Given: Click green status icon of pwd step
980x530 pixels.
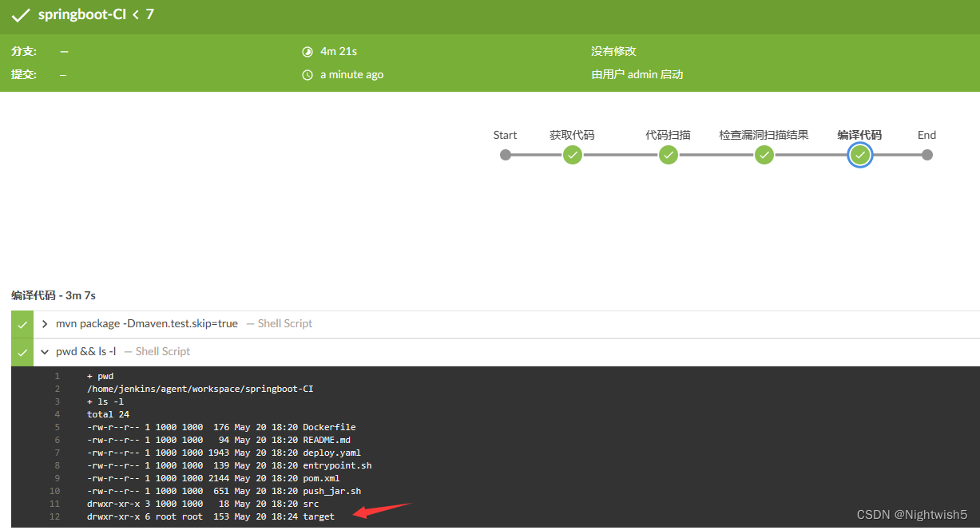Looking at the screenshot, I should click(22, 352).
